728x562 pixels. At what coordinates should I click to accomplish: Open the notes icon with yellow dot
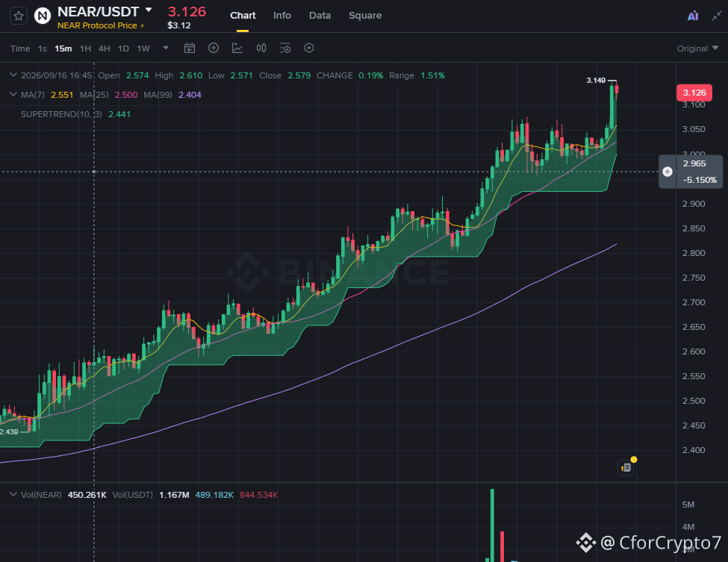[x=626, y=467]
